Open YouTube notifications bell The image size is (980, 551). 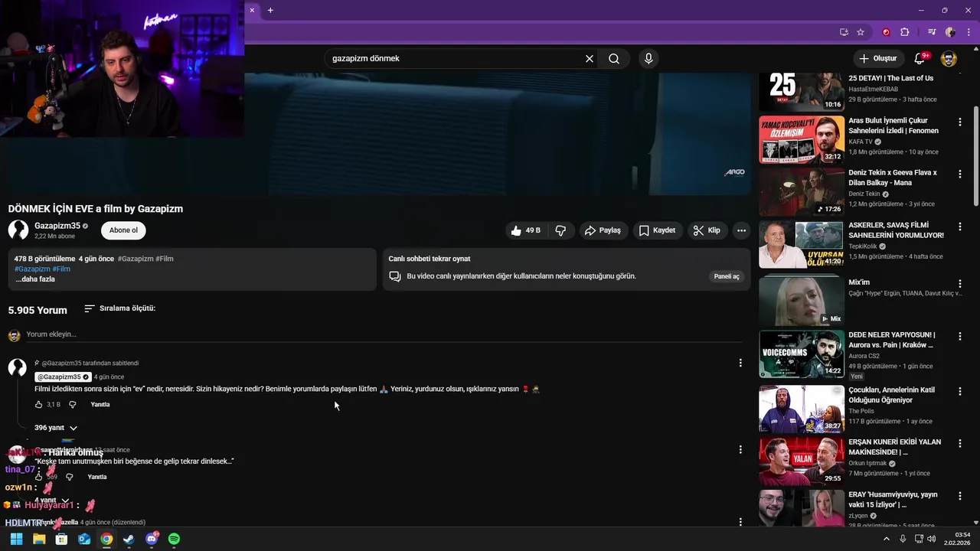[920, 59]
